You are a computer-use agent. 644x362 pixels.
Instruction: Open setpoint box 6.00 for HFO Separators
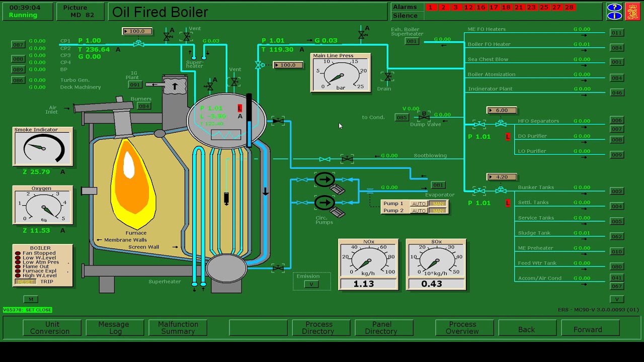pyautogui.click(x=502, y=110)
